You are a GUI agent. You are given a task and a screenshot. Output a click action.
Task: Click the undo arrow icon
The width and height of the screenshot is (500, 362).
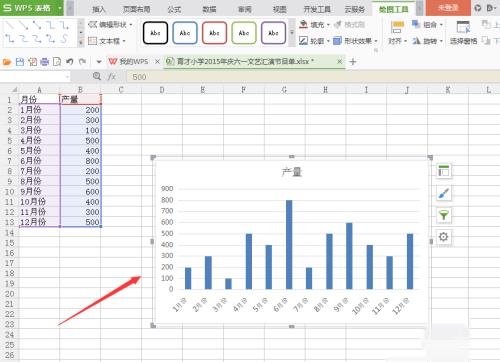69,62
